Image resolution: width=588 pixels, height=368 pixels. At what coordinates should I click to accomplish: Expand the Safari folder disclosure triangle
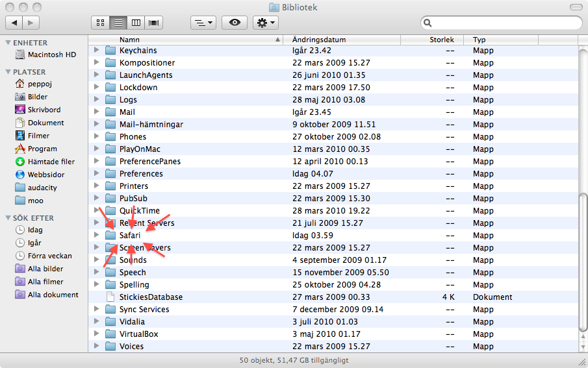tap(97, 236)
